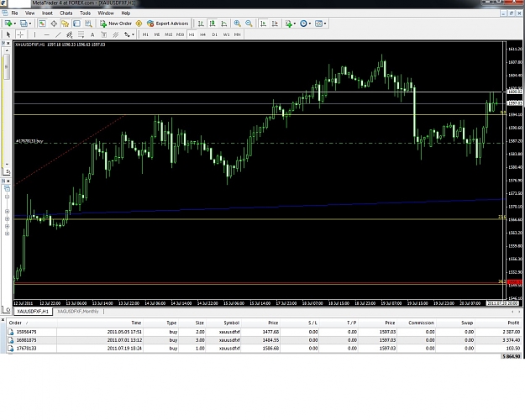Select the equidistant channel tool

(x=70, y=34)
